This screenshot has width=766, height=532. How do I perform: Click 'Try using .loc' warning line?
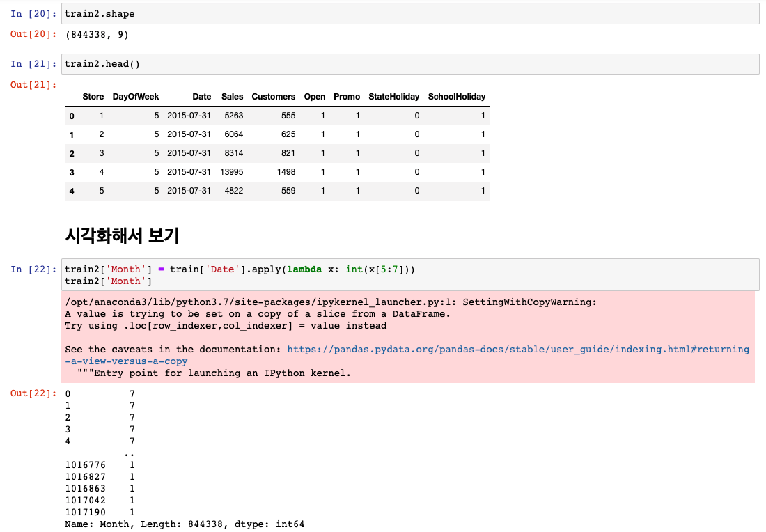[226, 326]
